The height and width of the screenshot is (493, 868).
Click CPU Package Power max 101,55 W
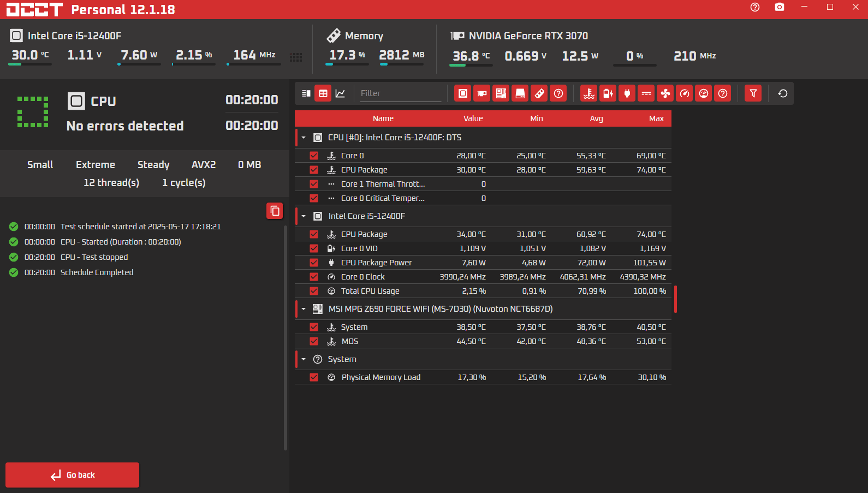coord(650,263)
